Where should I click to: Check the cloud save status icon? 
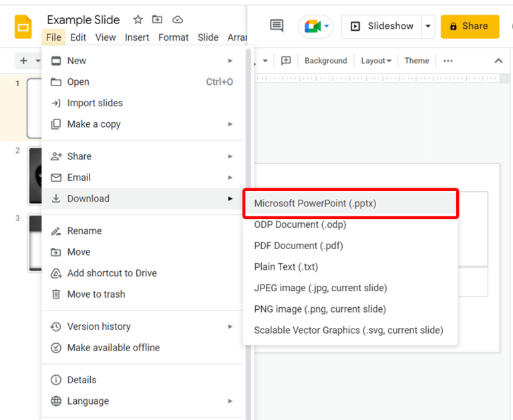pos(177,19)
